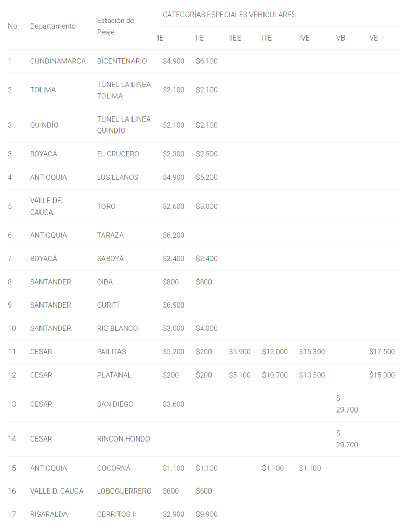The image size is (409, 532).
Task: Click the $6.200 value for TARAZA
Action: coord(173,235)
